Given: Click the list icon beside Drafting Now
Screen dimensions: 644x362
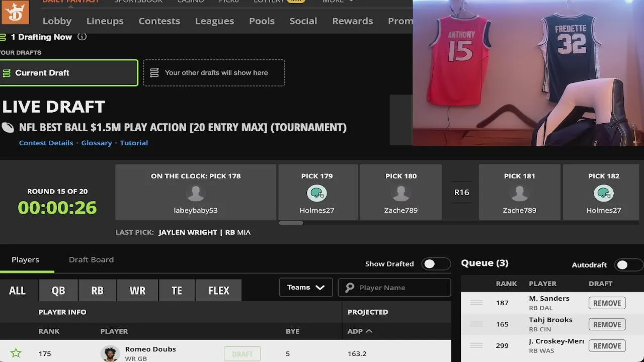Looking at the screenshot, I should pyautogui.click(x=3, y=37).
